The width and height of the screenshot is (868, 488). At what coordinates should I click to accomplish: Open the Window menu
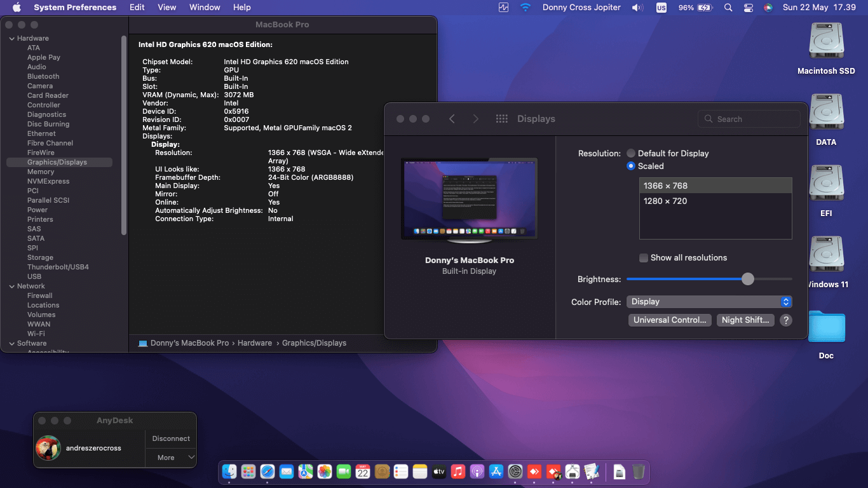[205, 8]
